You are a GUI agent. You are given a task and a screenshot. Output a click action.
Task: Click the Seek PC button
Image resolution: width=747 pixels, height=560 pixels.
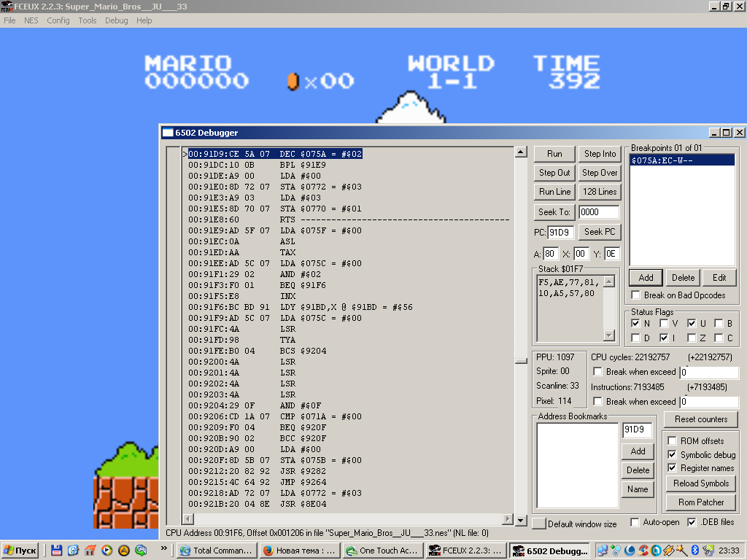click(600, 232)
